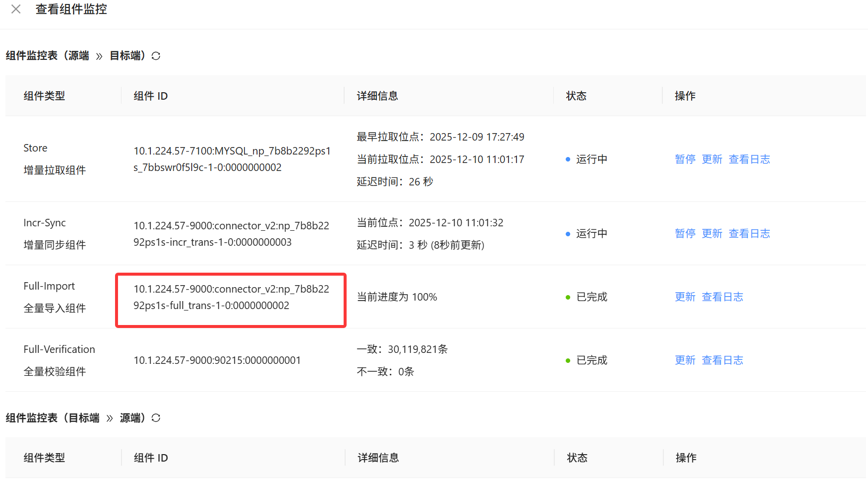The width and height of the screenshot is (868, 488).
Task: Click the 已完成 status of Full-Import
Action: (x=592, y=297)
